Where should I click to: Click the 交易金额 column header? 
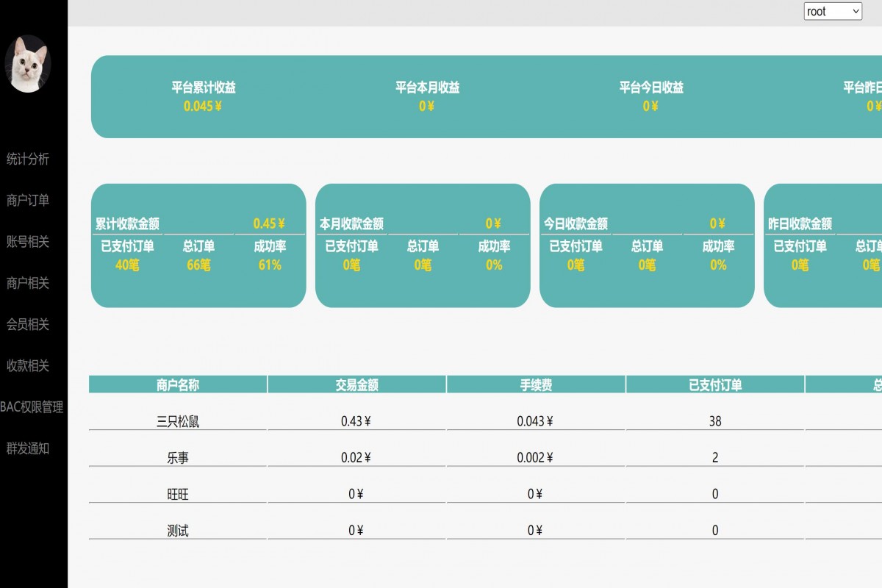(356, 383)
